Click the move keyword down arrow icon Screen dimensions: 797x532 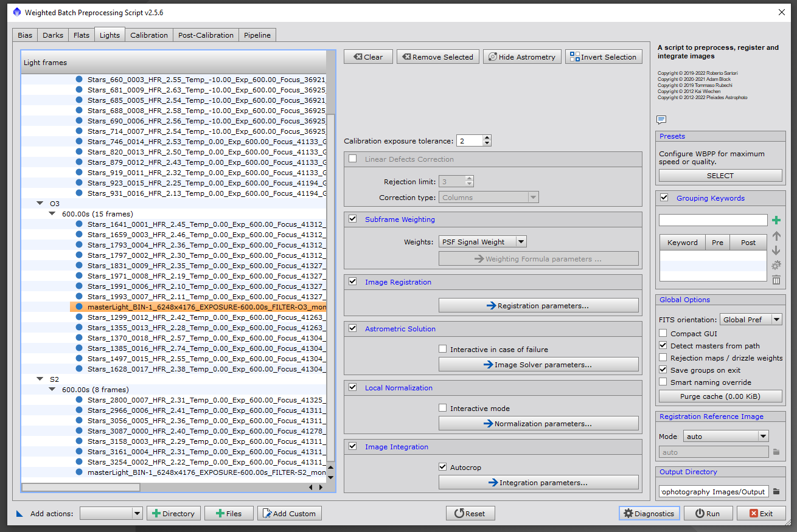(776, 250)
